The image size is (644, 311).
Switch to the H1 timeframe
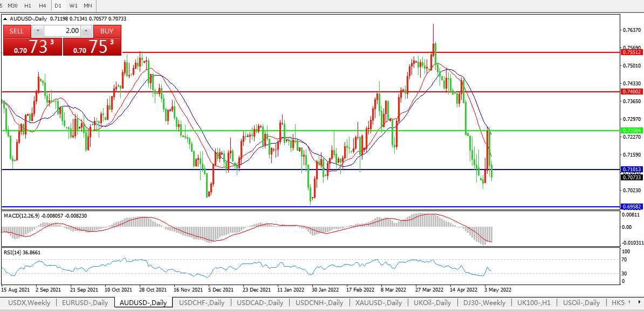(28, 5)
